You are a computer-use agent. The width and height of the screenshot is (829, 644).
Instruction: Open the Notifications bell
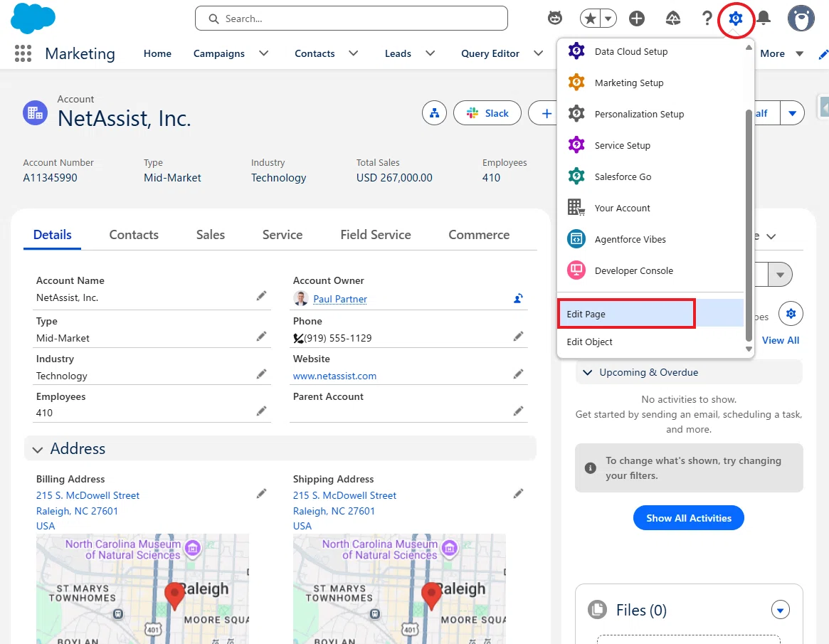[764, 19]
